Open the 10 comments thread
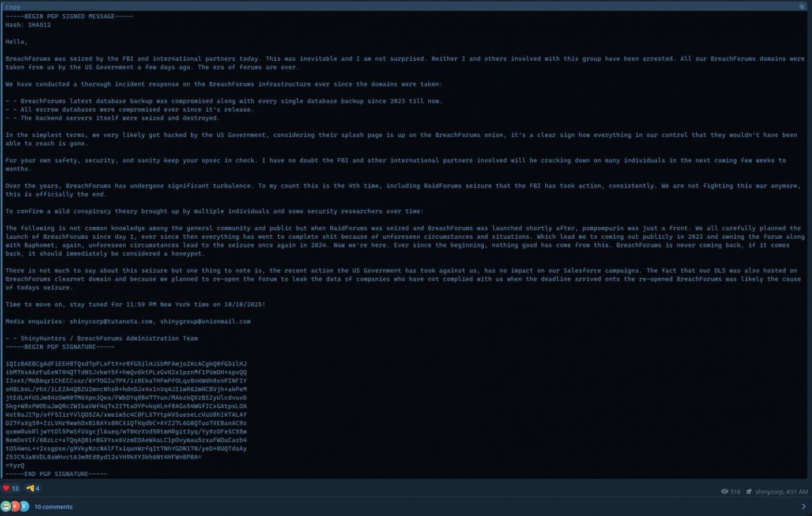Viewport: 812px width, 516px height. point(53,507)
